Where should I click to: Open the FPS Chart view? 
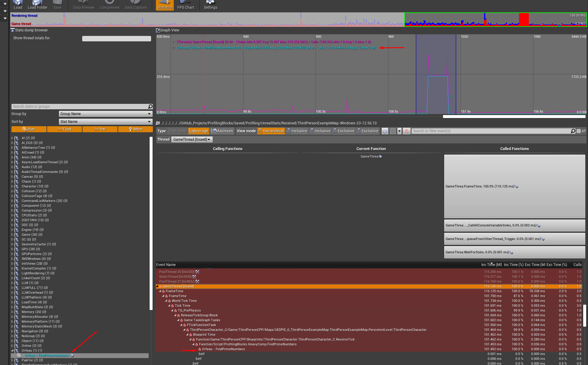(x=186, y=5)
